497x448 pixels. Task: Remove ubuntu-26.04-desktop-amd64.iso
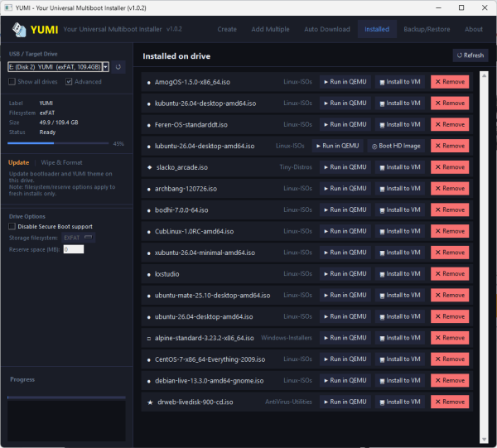coord(450,316)
